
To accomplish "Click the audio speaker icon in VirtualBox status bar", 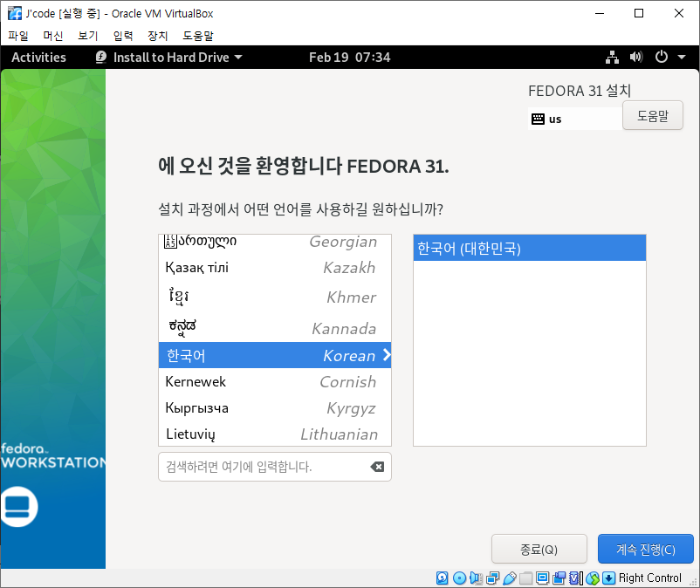I will [x=476, y=578].
